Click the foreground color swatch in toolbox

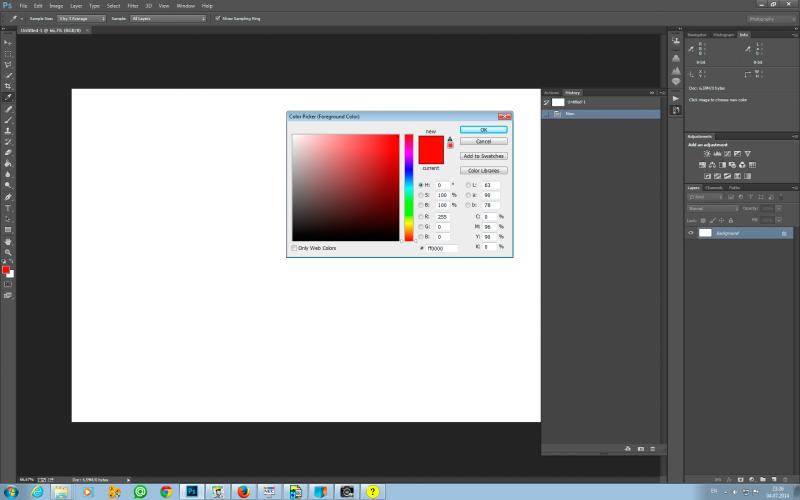click(x=6, y=269)
